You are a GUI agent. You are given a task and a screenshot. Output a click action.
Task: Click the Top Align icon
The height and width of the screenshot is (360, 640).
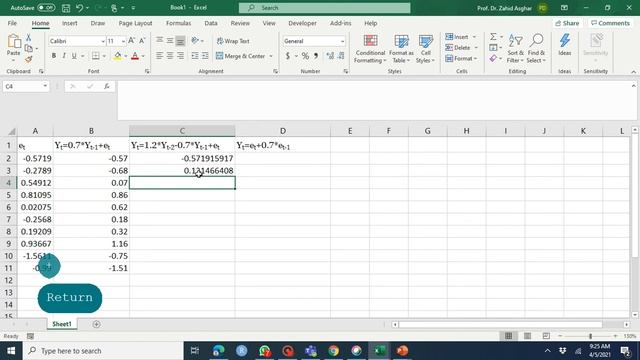coord(160,40)
